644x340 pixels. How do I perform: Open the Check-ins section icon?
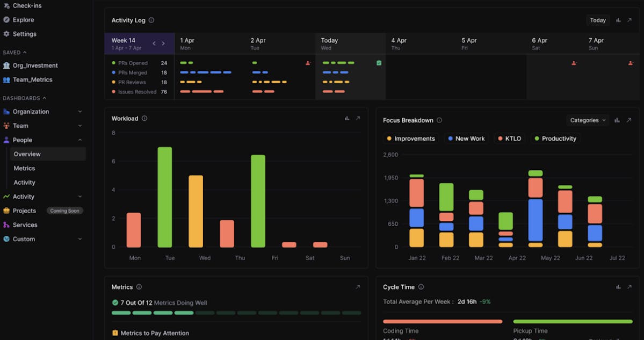pos(6,5)
